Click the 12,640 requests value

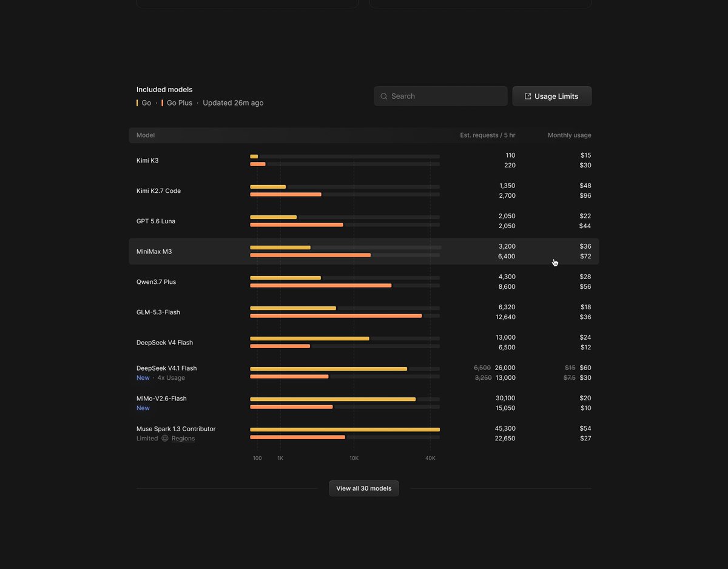505,317
